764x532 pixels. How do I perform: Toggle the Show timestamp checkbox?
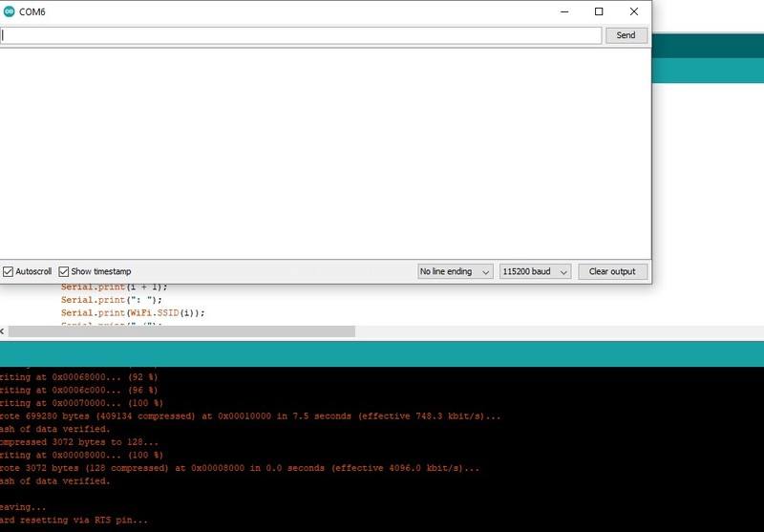63,272
